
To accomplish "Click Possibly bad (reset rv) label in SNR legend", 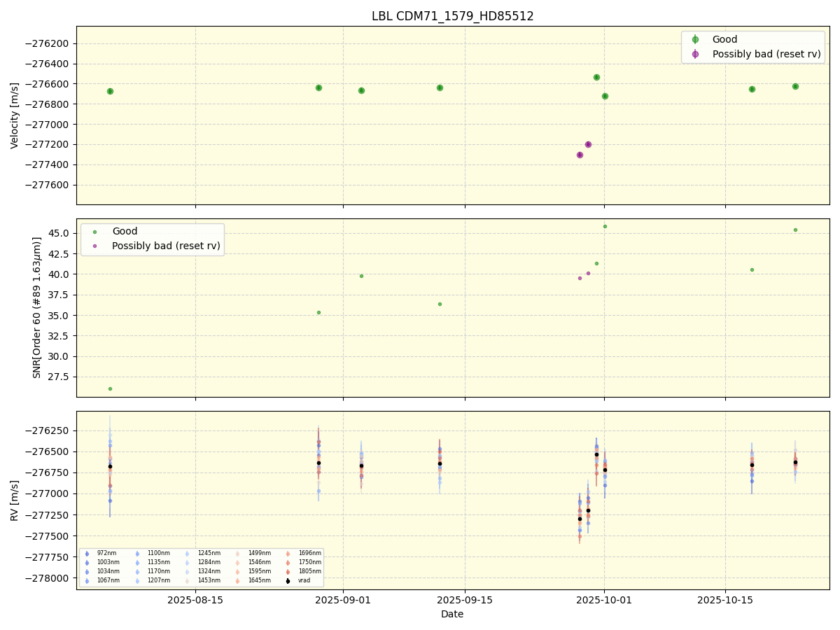I will point(166,246).
